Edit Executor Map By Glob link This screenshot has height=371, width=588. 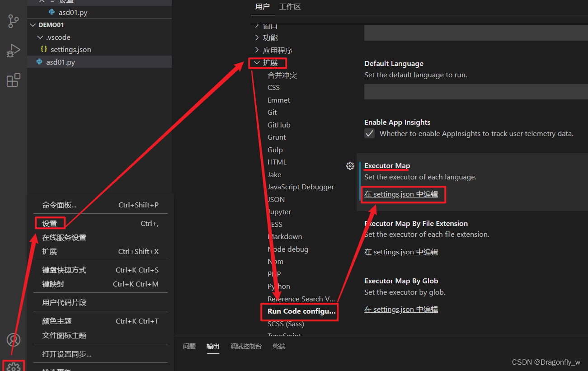point(401,309)
